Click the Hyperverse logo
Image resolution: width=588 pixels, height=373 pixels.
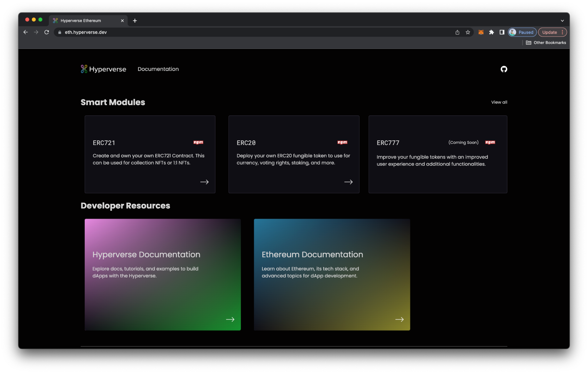(x=103, y=69)
